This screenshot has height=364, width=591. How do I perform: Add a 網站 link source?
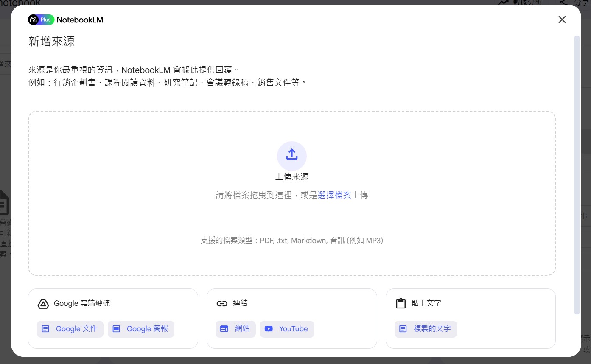(235, 329)
